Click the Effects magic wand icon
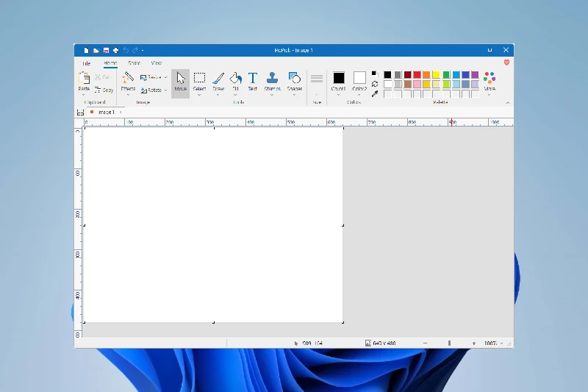This screenshot has width=588, height=392. tap(128, 78)
